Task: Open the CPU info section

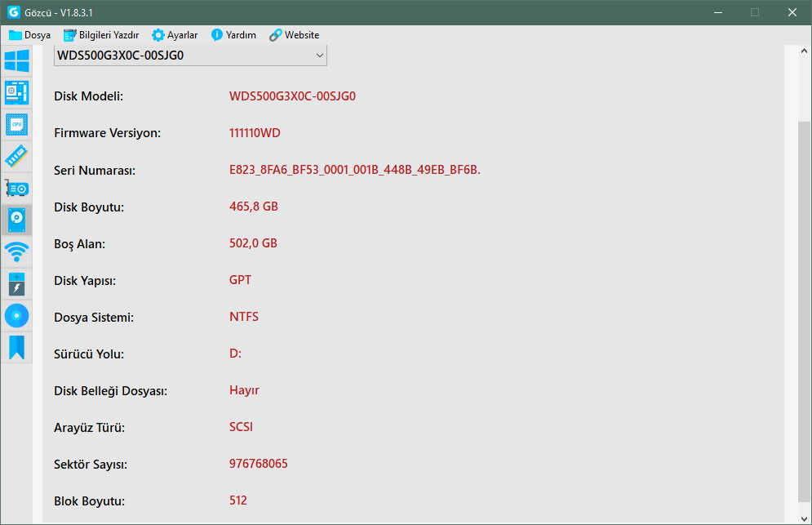Action: click(16, 124)
